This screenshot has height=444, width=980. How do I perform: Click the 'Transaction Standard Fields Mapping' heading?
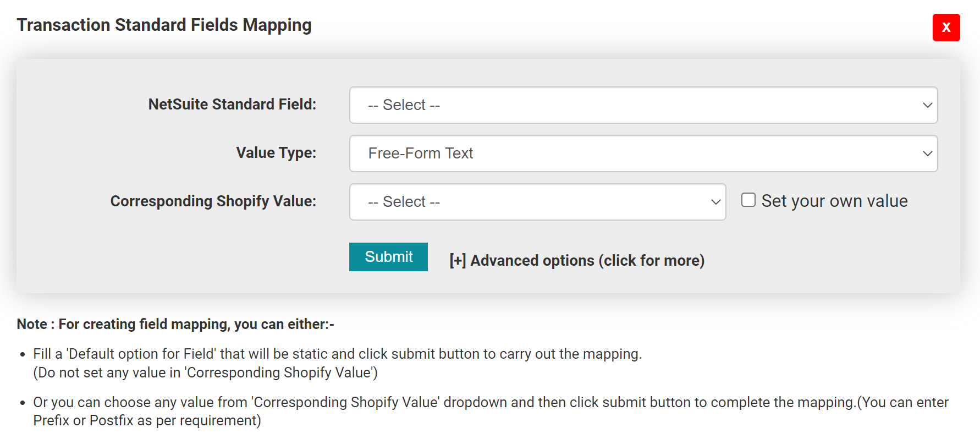(164, 25)
